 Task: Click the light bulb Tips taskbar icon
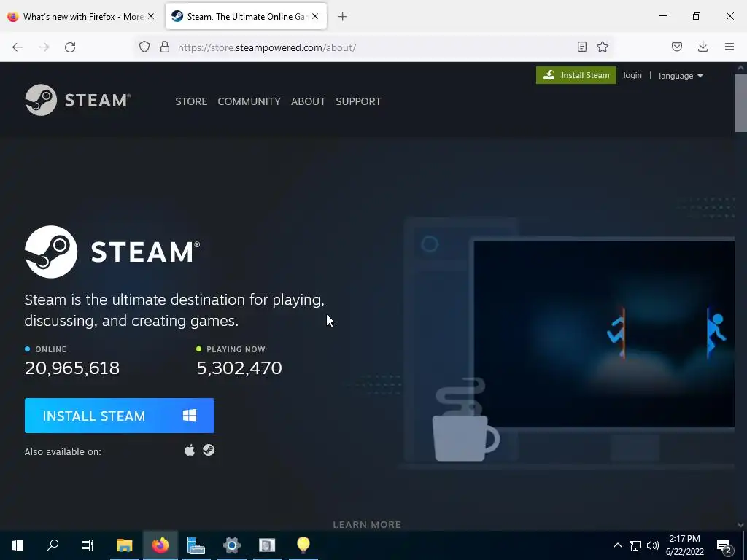[303, 545]
